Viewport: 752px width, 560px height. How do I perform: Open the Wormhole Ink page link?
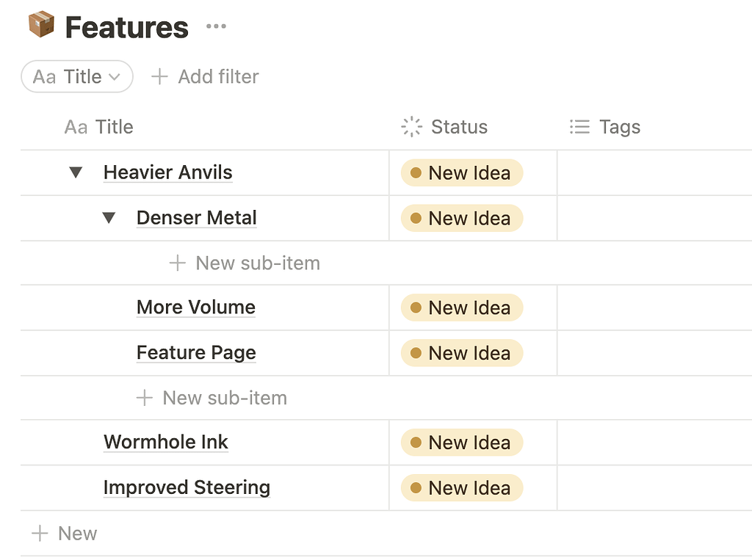pyautogui.click(x=166, y=442)
